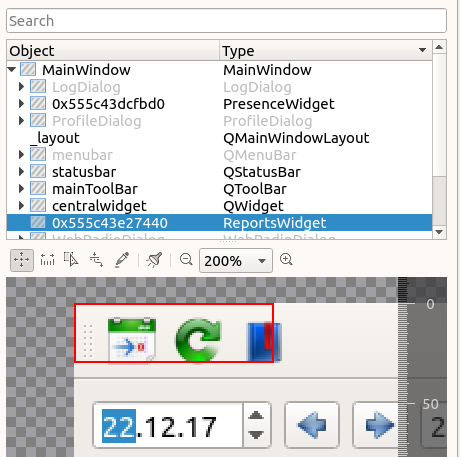The height and width of the screenshot is (457, 460).
Task: Collapse the MainWindow tree node
Action: coord(12,70)
